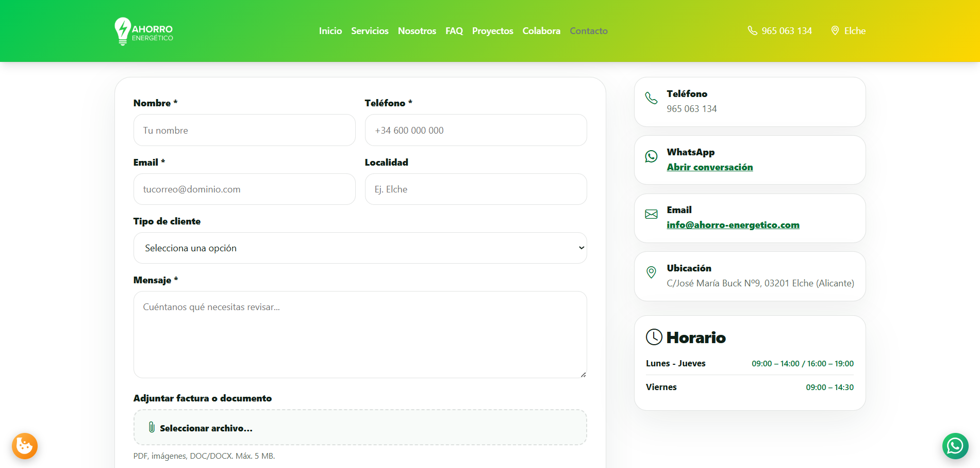Open the FAQ page
980x468 pixels.
click(454, 31)
